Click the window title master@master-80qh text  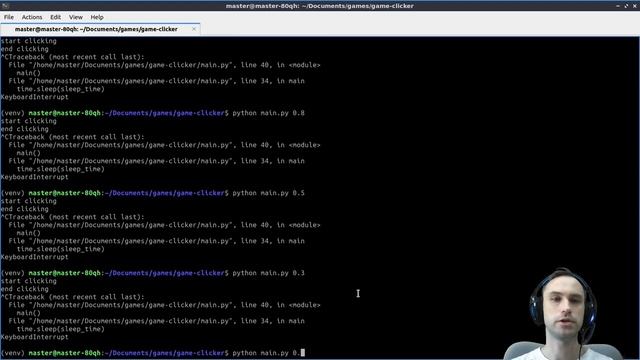(320, 6)
